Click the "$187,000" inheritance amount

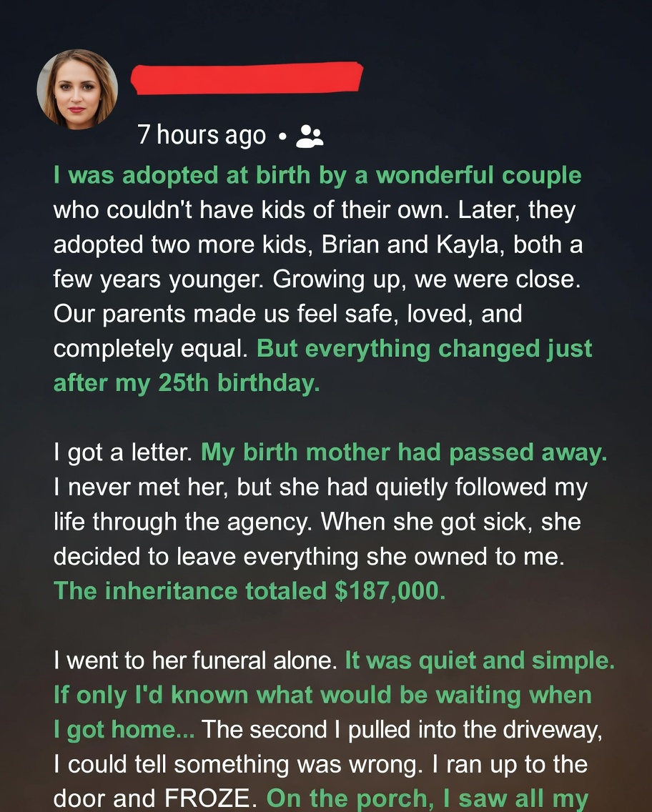tap(390, 591)
